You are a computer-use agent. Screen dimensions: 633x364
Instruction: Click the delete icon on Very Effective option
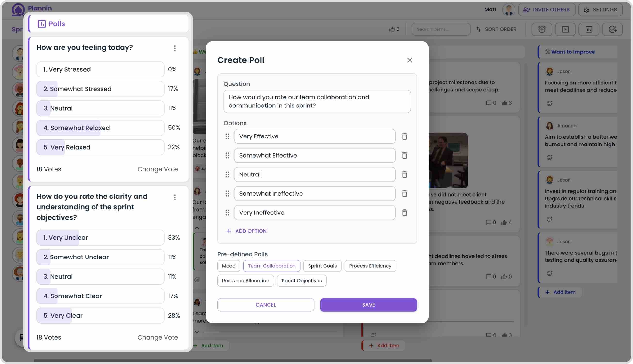click(x=404, y=136)
